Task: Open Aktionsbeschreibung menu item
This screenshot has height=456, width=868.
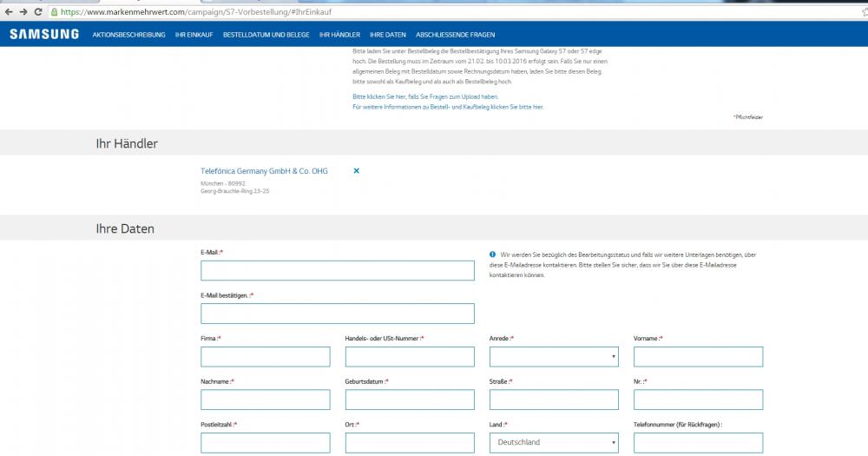Action: [128, 35]
